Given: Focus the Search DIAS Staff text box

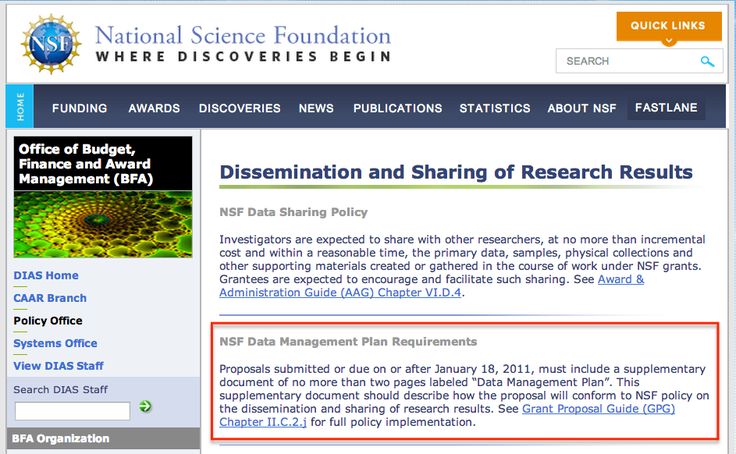Looking at the screenshot, I should (72, 411).
